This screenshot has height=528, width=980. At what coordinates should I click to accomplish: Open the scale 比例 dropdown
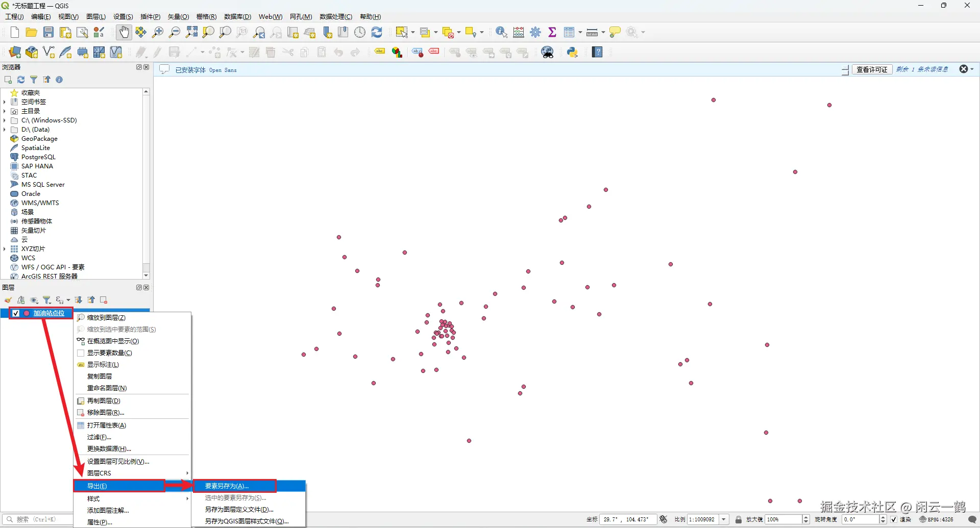pyautogui.click(x=724, y=519)
